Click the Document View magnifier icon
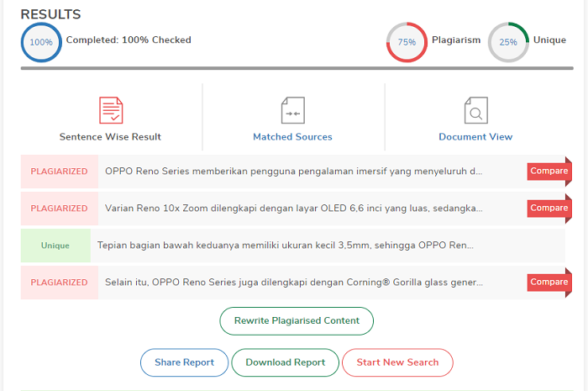588x391 pixels. coord(476,110)
